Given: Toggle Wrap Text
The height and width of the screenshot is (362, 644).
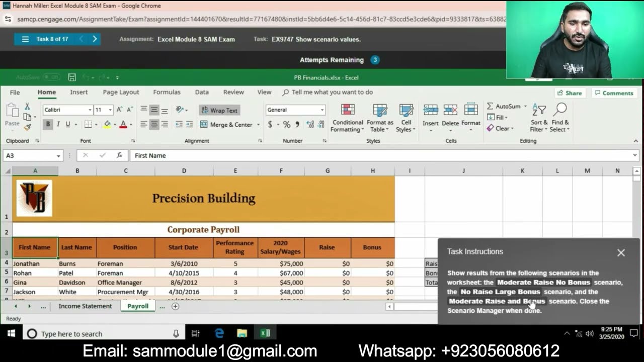Looking at the screenshot, I should coord(219,110).
